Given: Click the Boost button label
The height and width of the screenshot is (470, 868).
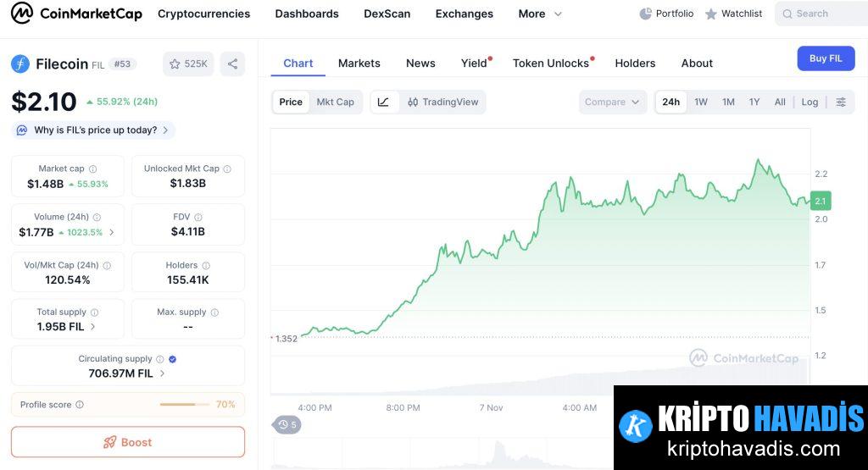Looking at the screenshot, I should (136, 442).
